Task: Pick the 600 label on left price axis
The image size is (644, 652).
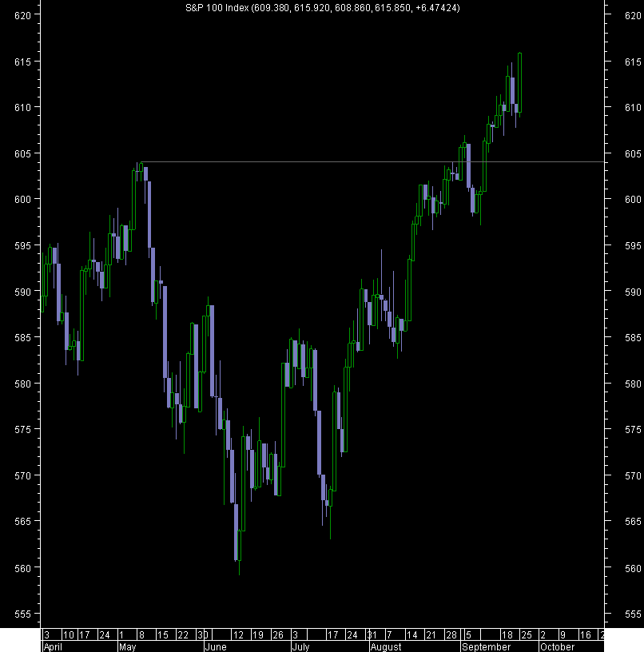Action: (23, 200)
